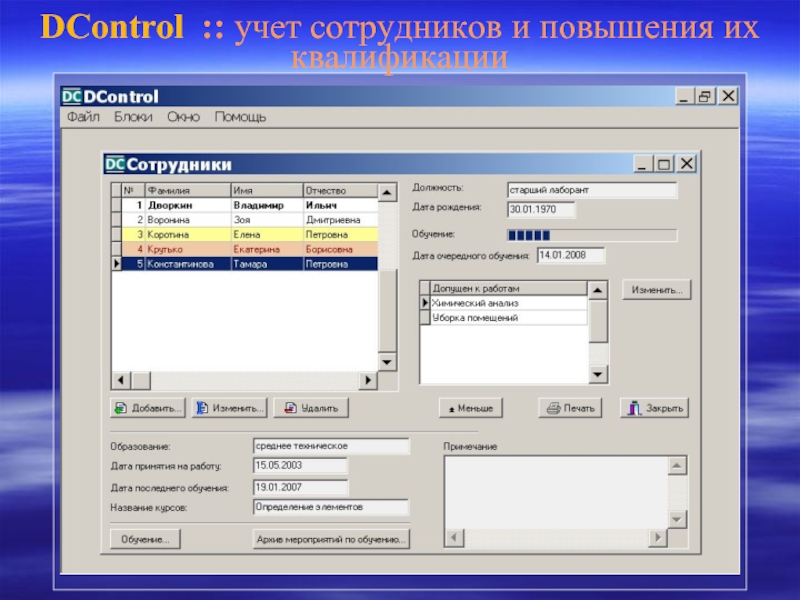Click employee table scroll left arrow
800x600 pixels.
(x=121, y=380)
